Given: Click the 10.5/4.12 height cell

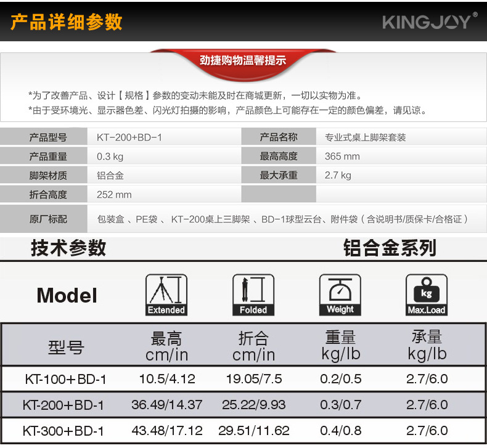Looking at the screenshot, I should point(167,379).
